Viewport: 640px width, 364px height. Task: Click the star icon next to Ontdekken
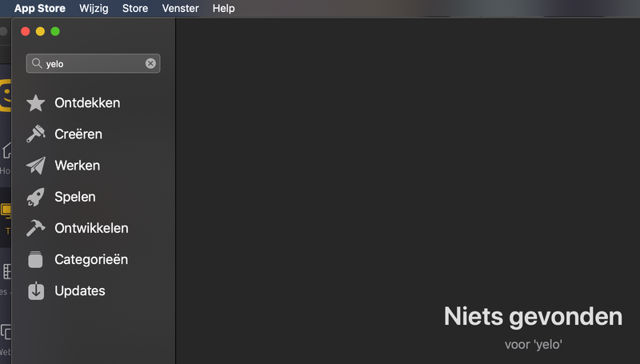[x=35, y=103]
